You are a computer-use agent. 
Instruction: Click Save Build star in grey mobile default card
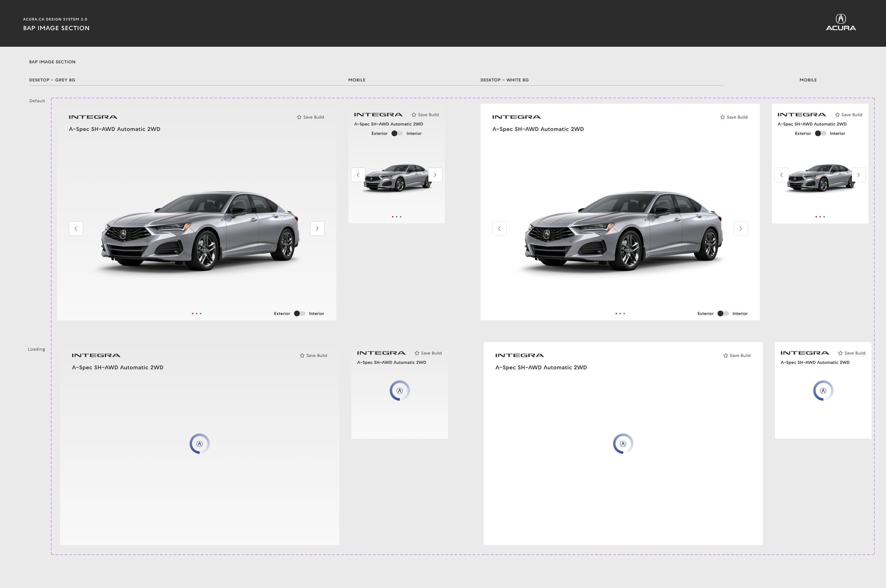(414, 115)
